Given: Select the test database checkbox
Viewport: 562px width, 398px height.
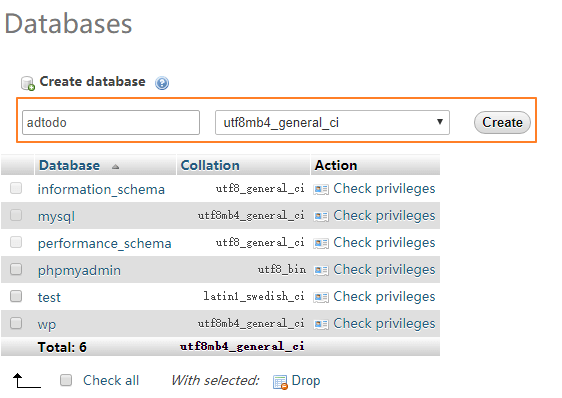Looking at the screenshot, I should (x=16, y=296).
